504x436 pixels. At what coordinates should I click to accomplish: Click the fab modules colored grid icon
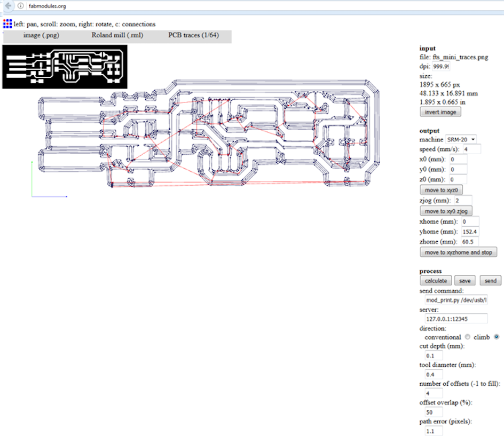[x=7, y=24]
